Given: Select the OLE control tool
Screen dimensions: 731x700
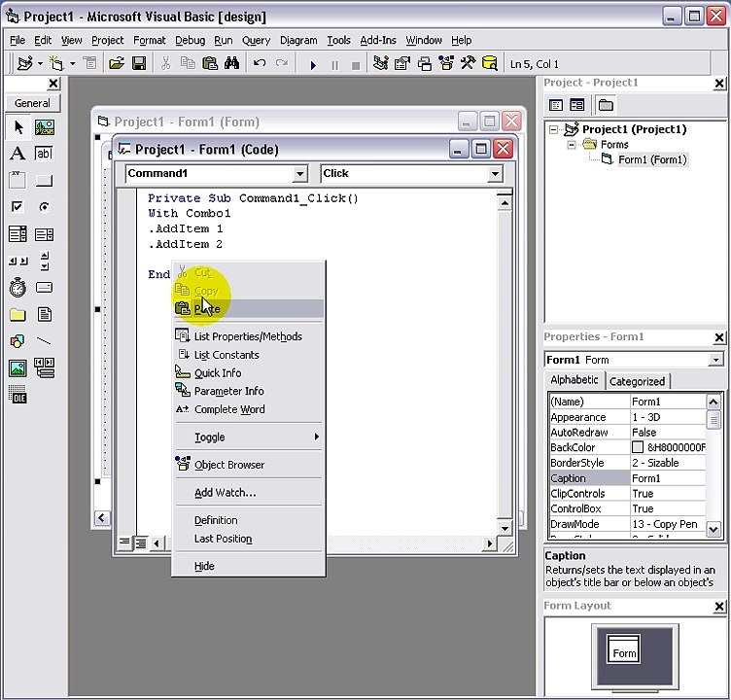Looking at the screenshot, I should coord(17,395).
